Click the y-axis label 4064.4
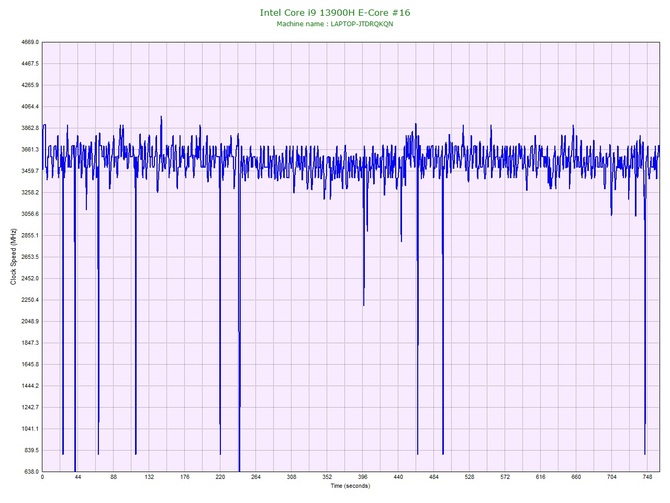670x503 pixels. click(29, 106)
